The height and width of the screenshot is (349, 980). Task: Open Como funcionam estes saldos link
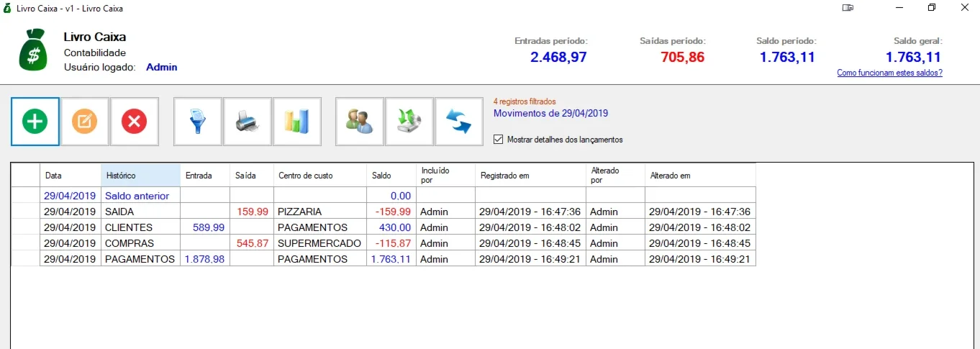(x=889, y=73)
